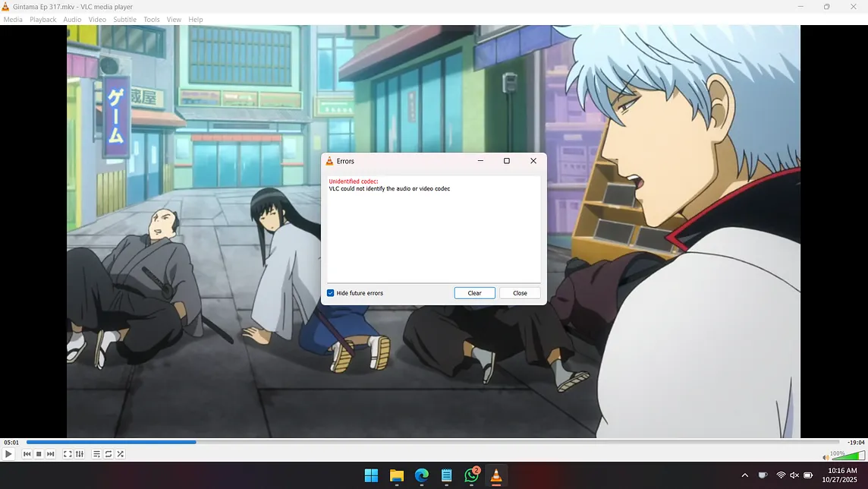Open the Help menu

coord(196,20)
